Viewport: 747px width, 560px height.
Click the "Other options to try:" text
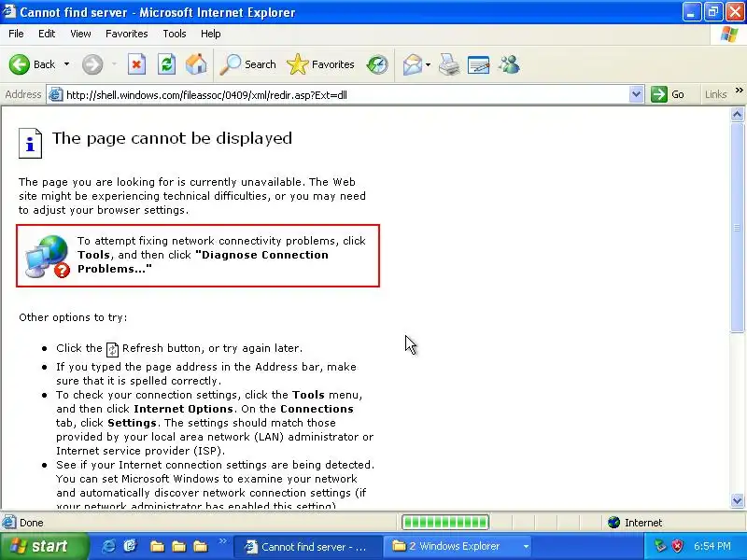[x=73, y=317]
